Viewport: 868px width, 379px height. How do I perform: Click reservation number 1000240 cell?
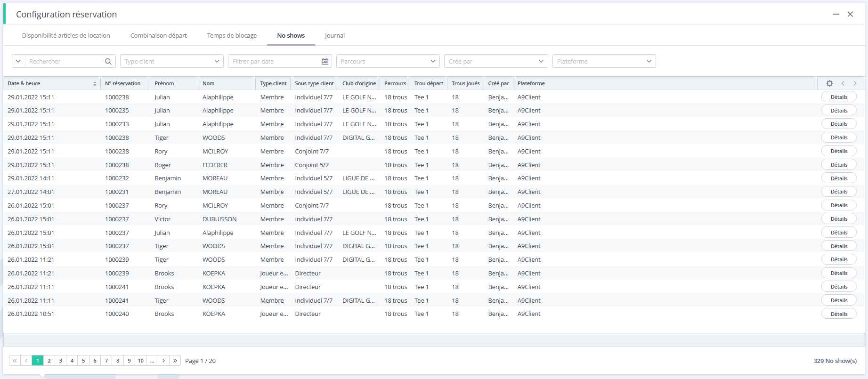117,314
